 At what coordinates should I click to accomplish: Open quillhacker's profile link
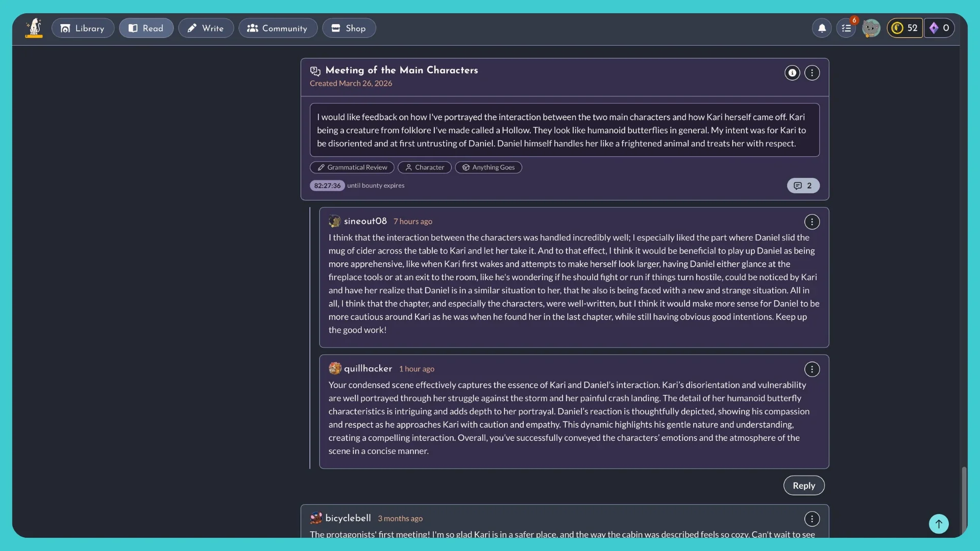pos(368,368)
